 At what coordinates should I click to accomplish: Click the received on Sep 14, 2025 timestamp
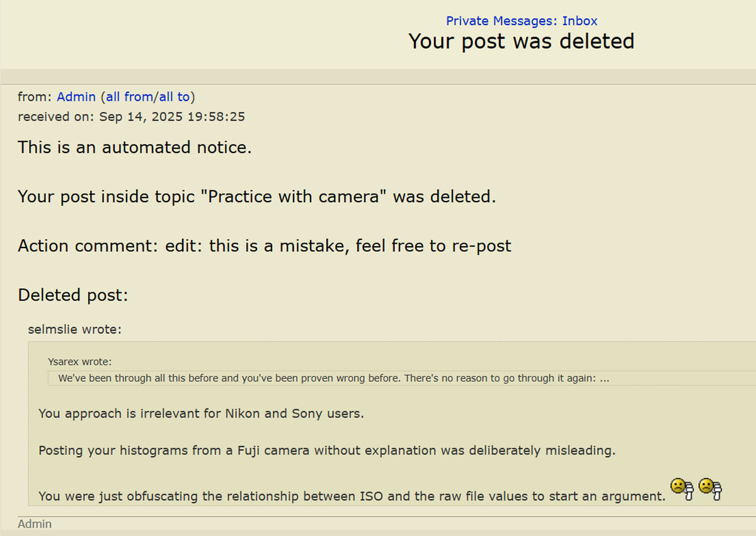click(x=132, y=117)
